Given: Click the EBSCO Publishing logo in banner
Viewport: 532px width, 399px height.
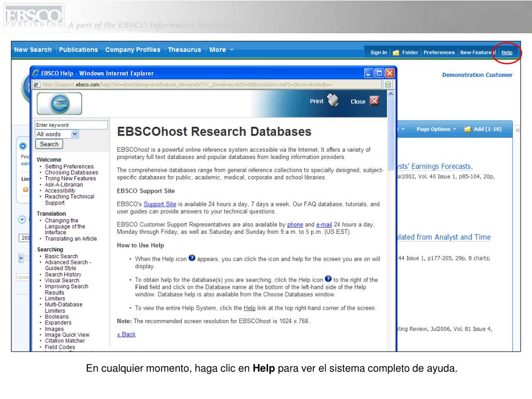Looking at the screenshot, I should 33,16.
